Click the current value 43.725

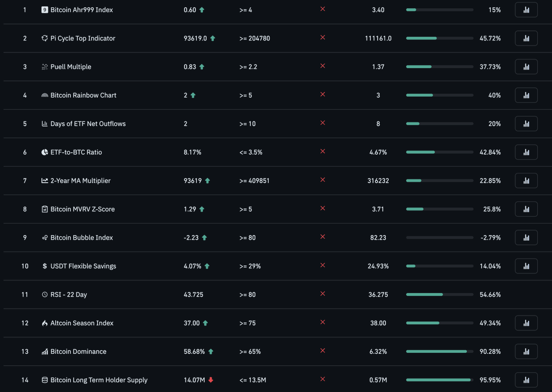point(193,294)
